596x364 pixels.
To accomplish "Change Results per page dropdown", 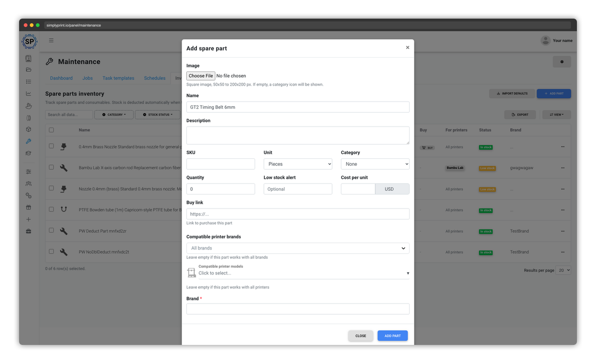I will tap(563, 270).
